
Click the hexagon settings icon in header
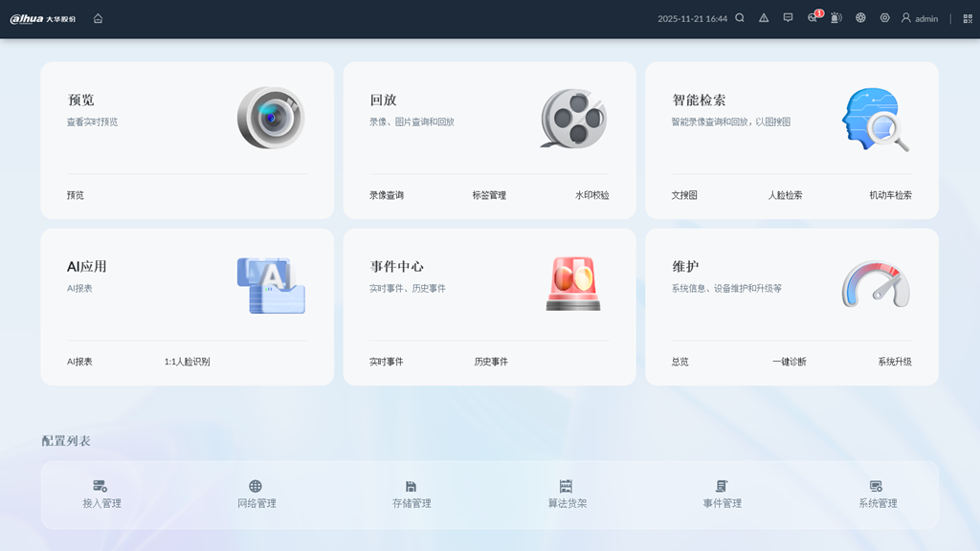pyautogui.click(x=884, y=18)
